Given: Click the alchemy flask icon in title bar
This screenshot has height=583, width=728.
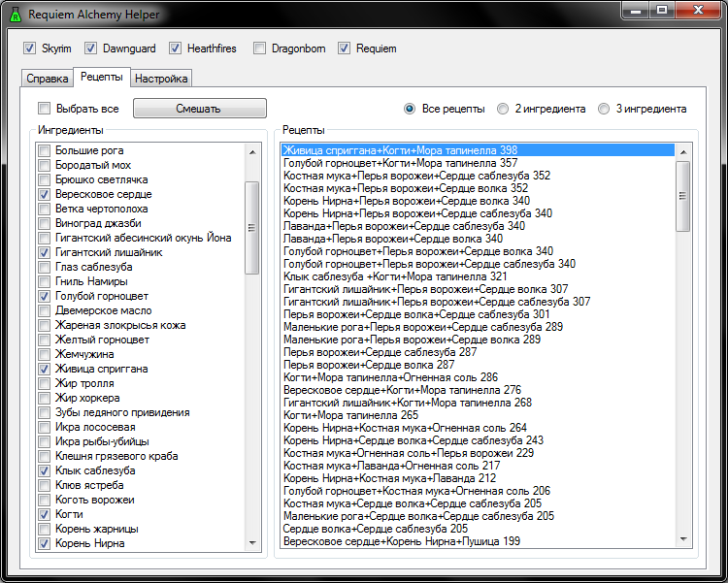Looking at the screenshot, I should pos(15,15).
